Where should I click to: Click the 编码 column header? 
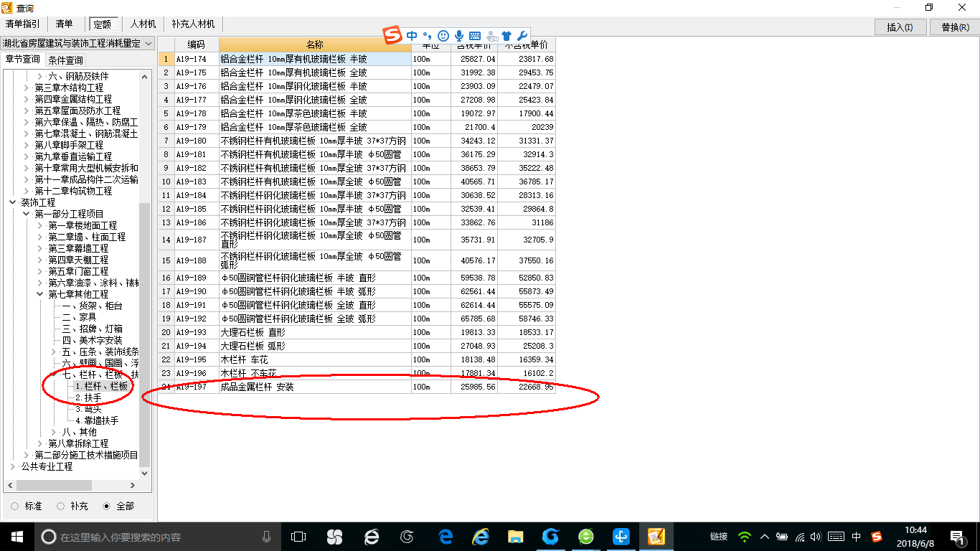click(x=197, y=45)
